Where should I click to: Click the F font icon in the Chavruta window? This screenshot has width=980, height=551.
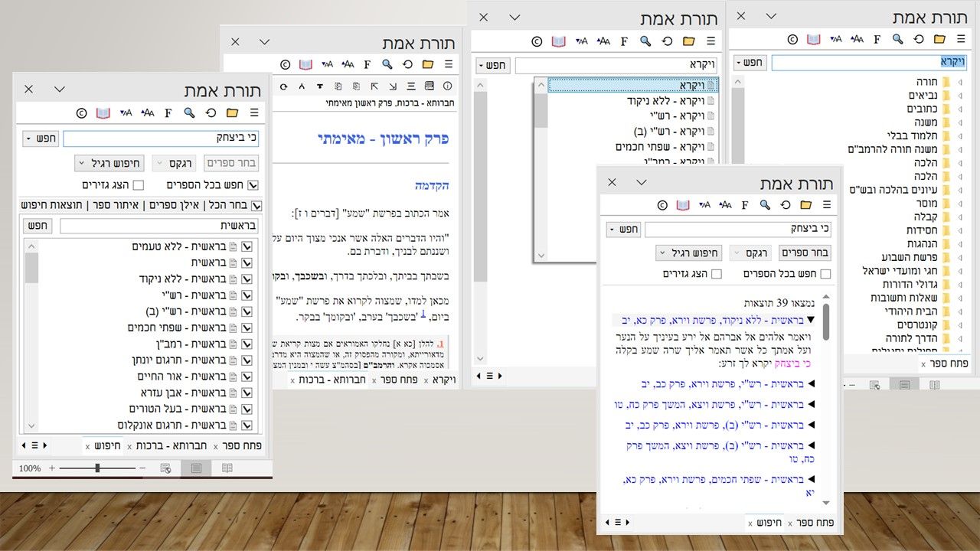point(367,64)
